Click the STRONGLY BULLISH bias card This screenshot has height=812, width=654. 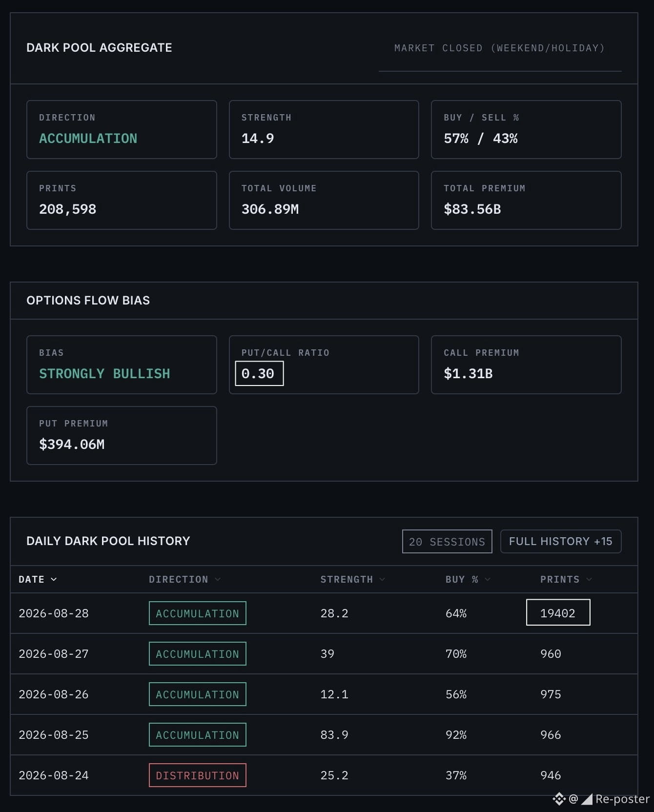[x=122, y=365]
